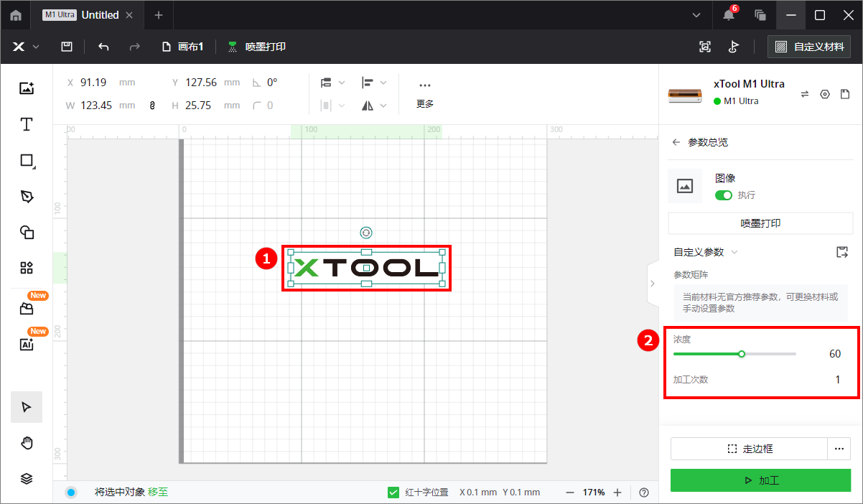Open the 喷墨打印 mode menu

256,47
